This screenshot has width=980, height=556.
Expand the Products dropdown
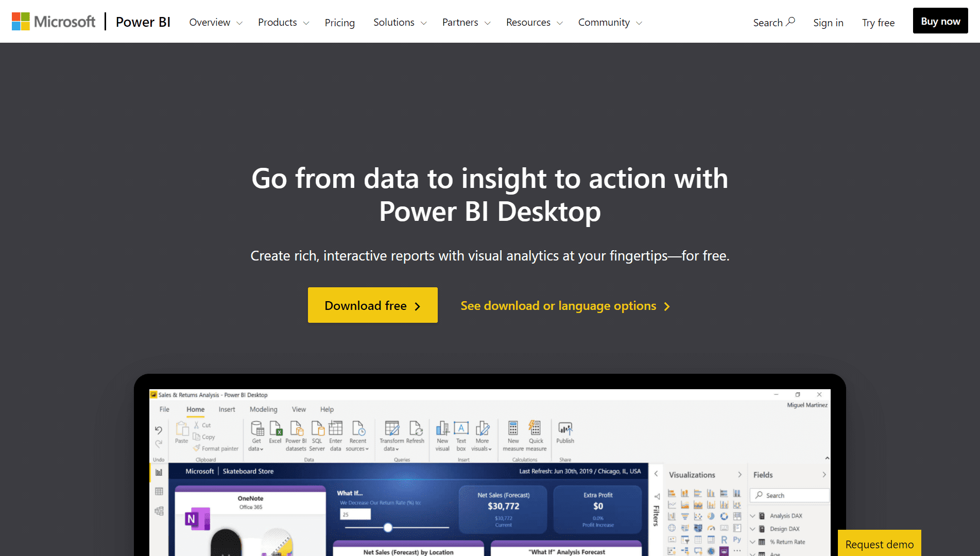coord(284,22)
